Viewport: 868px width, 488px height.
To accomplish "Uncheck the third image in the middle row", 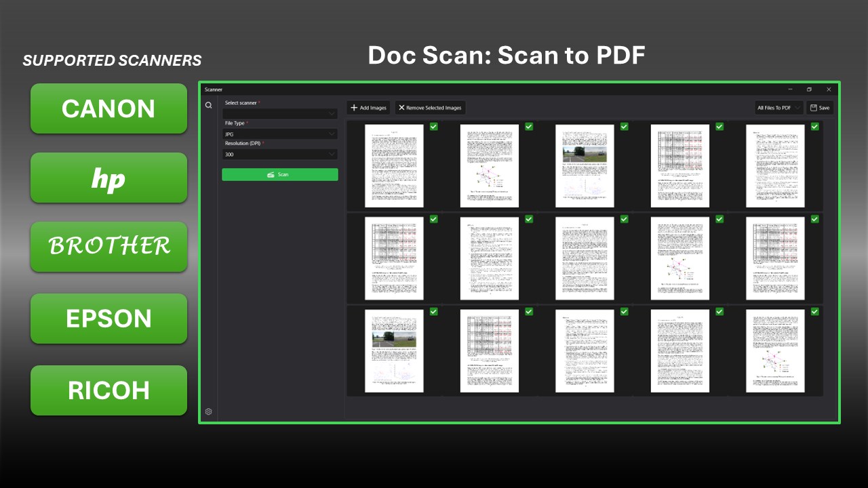I will point(624,219).
